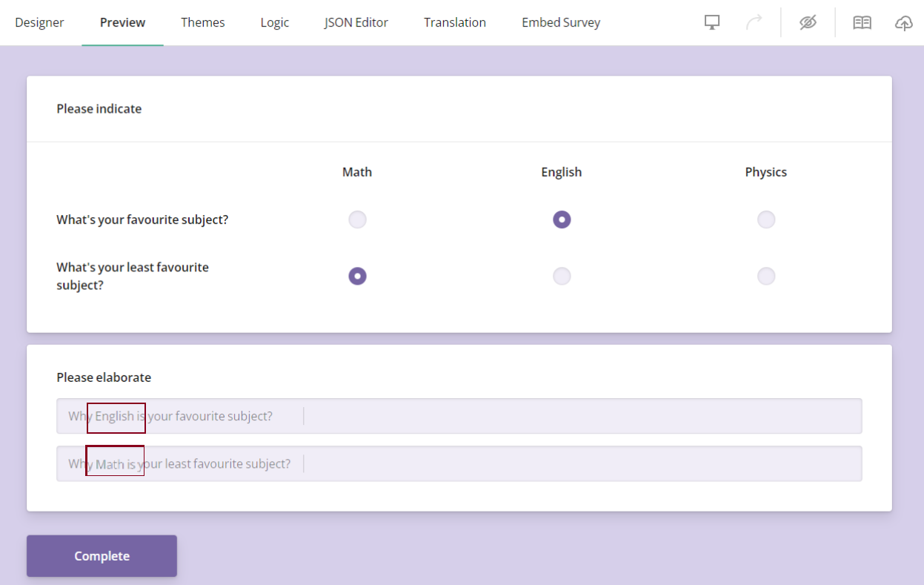Save the survey using the cloud upload icon
Image resolution: width=924 pixels, height=585 pixels.
[903, 22]
